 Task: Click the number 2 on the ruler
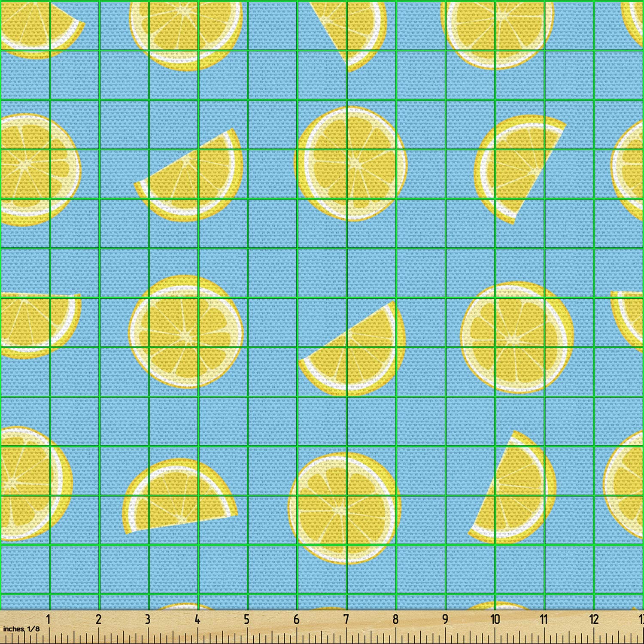point(98,619)
